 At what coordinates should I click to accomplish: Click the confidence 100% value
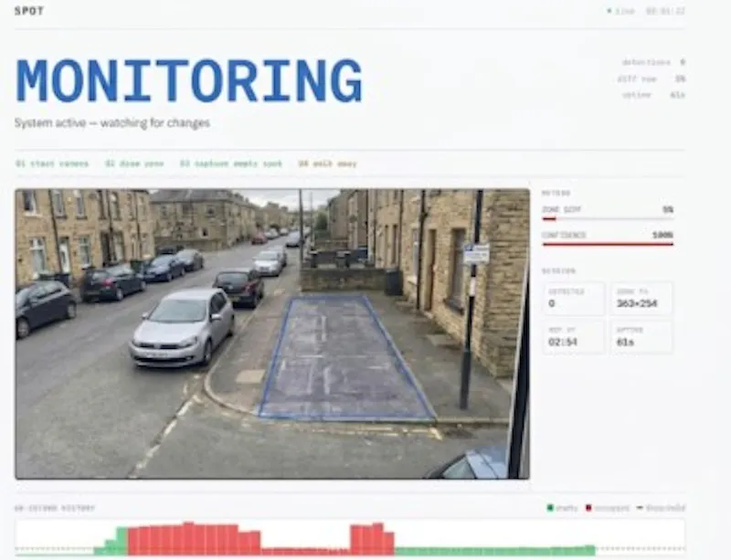point(662,236)
